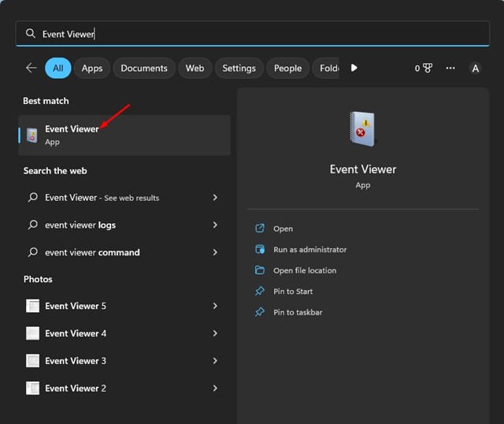Switch to the Apps filter tab

point(92,69)
